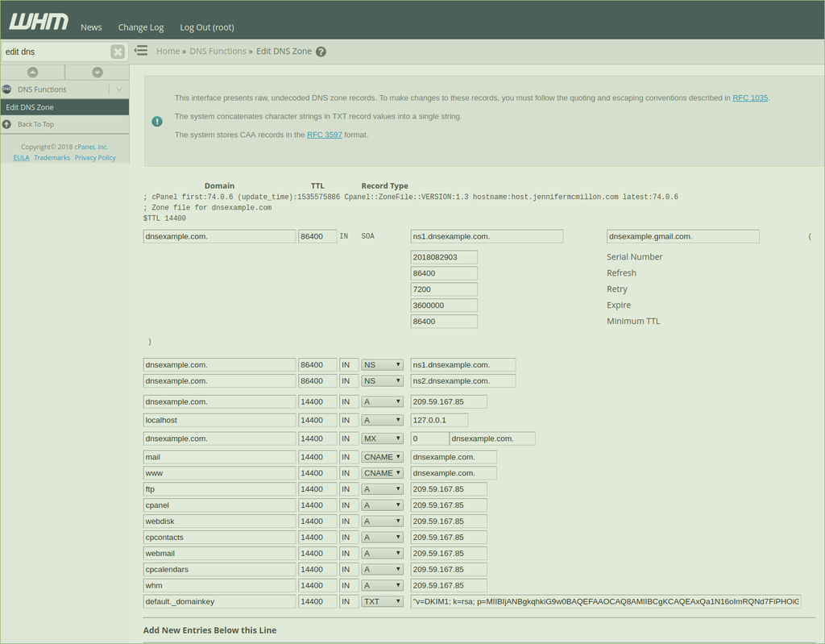The image size is (825, 644).
Task: Click the info icon beside the notice text
Action: [x=157, y=121]
